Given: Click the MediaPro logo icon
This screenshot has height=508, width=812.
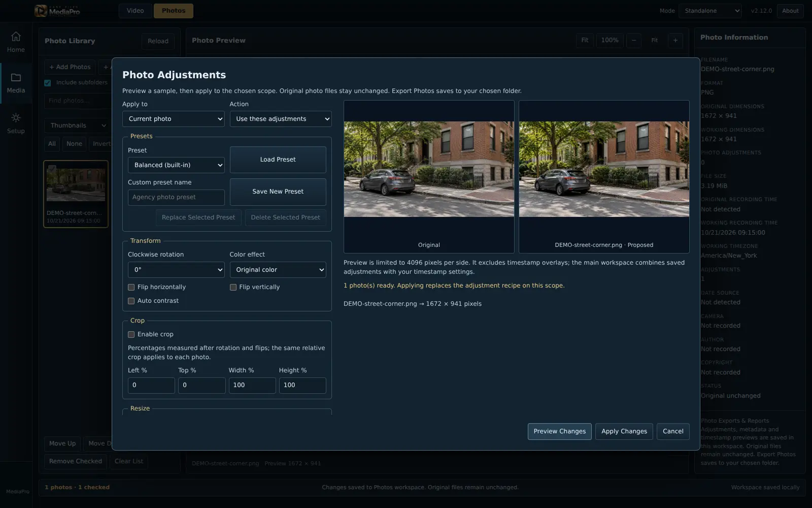Looking at the screenshot, I should point(41,11).
